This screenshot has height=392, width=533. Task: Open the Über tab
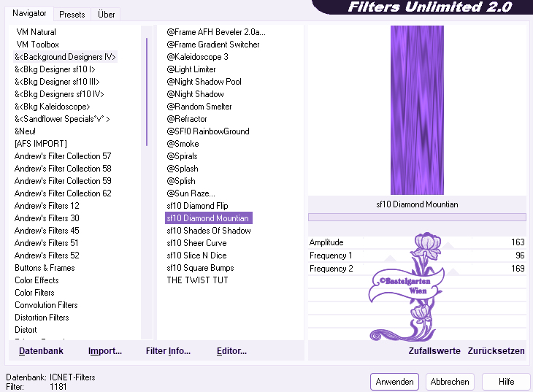[106, 15]
